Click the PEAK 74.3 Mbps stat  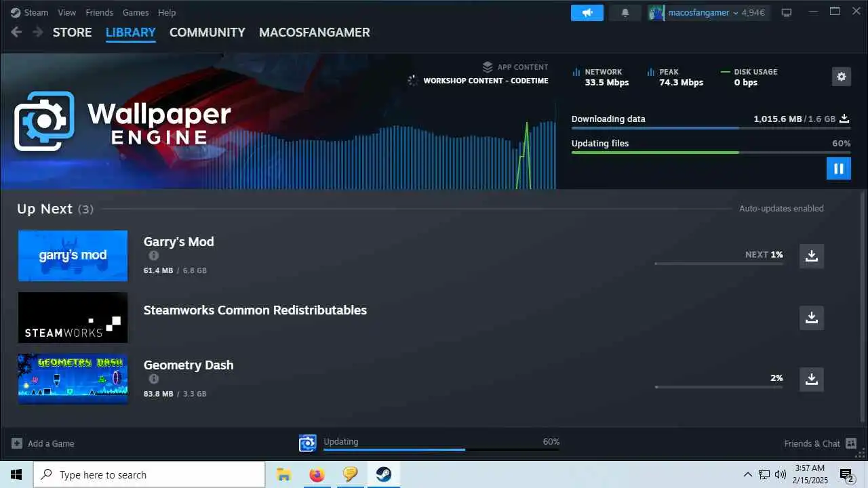pos(675,77)
